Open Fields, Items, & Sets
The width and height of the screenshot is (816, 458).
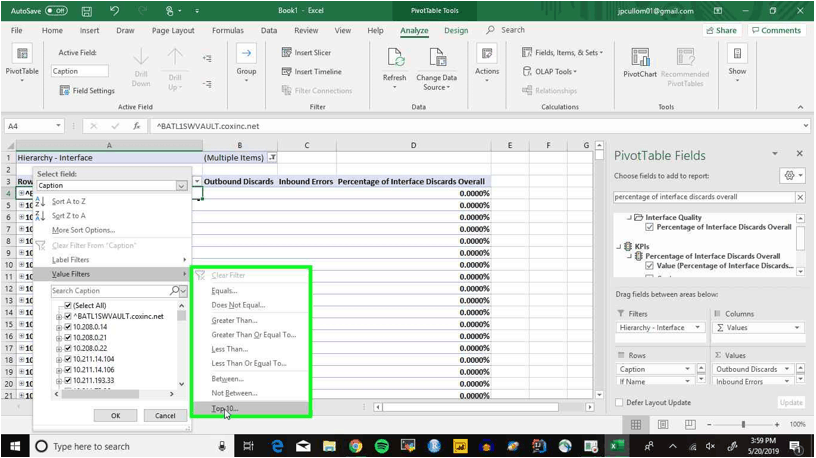[563, 53]
